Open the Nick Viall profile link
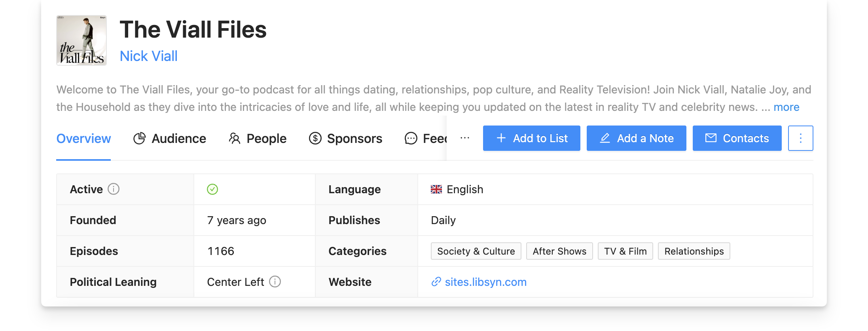The height and width of the screenshot is (331, 868). tap(148, 56)
